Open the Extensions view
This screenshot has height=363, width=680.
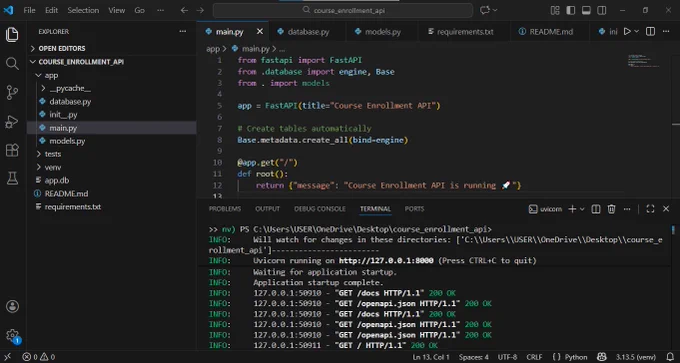click(12, 150)
